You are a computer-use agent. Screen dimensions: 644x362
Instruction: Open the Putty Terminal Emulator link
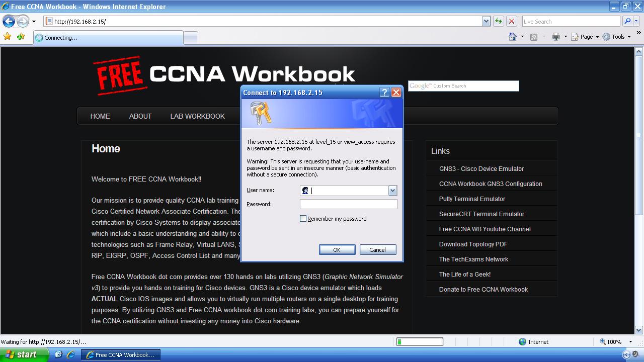pyautogui.click(x=472, y=199)
